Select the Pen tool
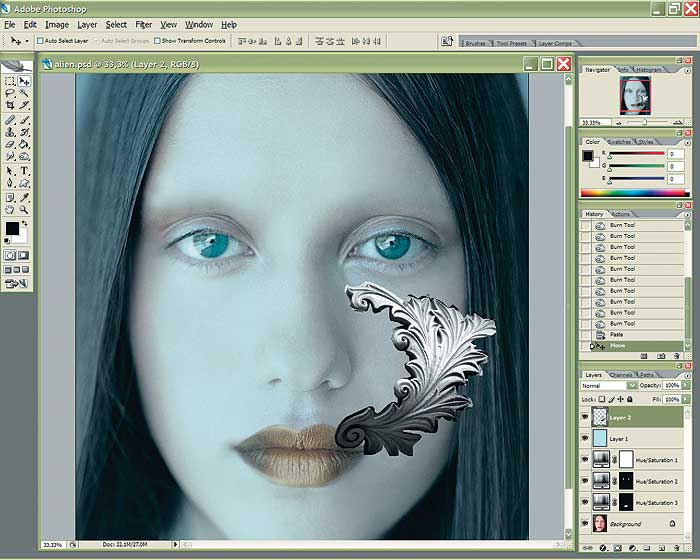The image size is (700, 560). tap(10, 183)
